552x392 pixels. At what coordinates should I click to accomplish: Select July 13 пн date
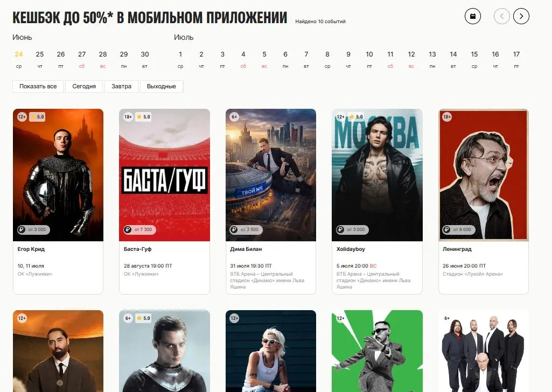tap(432, 59)
